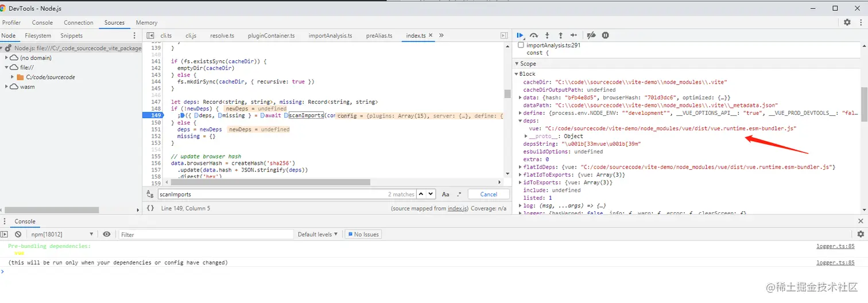Expand the define object in scope

[521, 113]
